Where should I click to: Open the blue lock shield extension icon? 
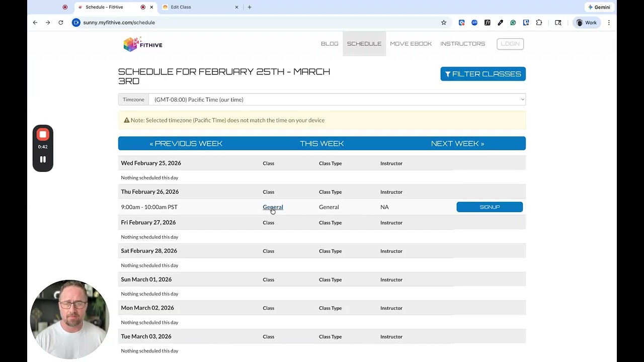point(526,23)
